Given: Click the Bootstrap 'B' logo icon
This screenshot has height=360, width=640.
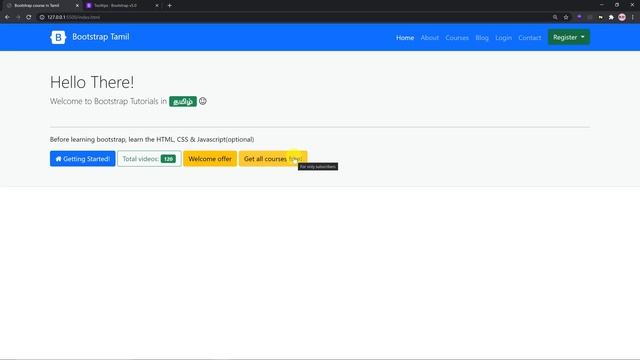Looking at the screenshot, I should [58, 37].
